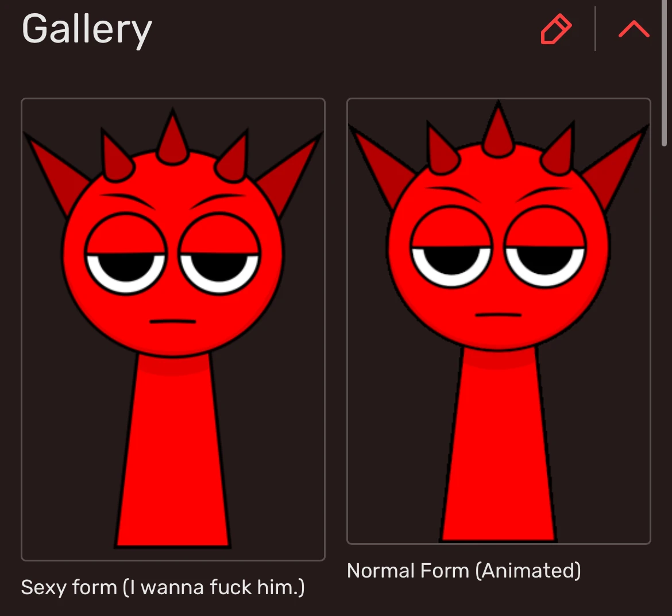Collapse the Gallery section with the chevron
The height and width of the screenshot is (616, 672).
634,29
